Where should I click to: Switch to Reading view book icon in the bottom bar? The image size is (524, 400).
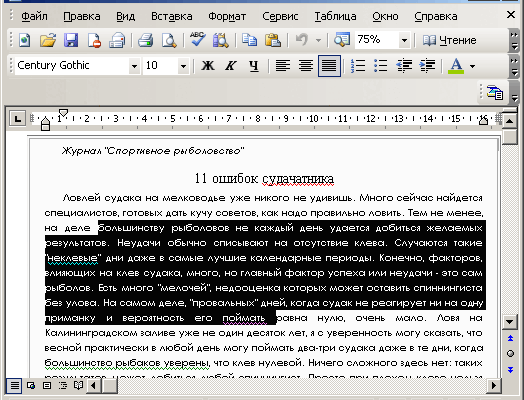tap(79, 386)
